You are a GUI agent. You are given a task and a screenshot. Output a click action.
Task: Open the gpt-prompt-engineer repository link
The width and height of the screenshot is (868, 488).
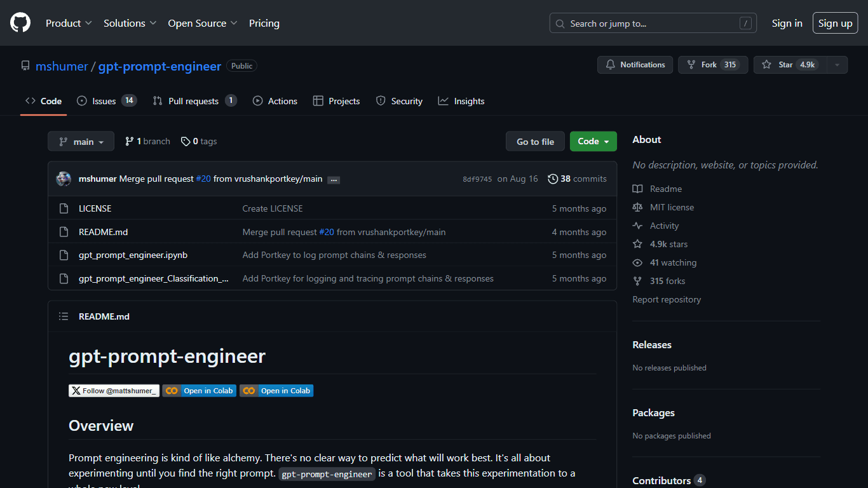click(159, 66)
